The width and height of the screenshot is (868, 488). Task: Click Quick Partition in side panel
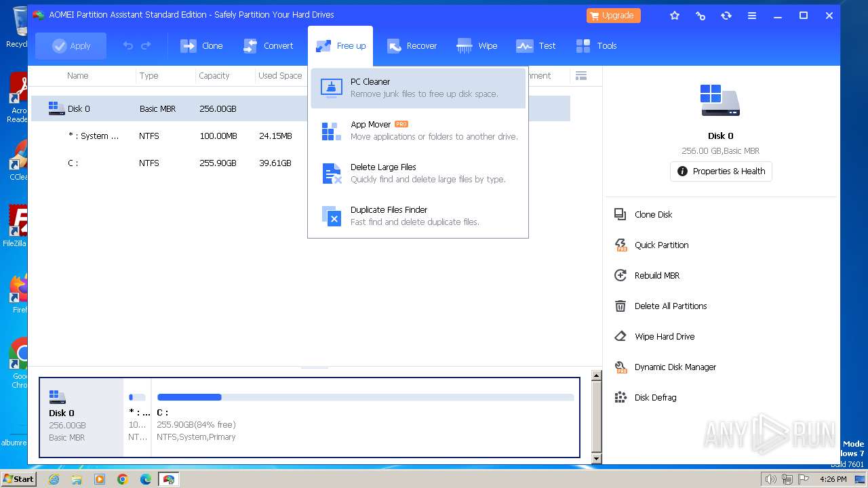[x=662, y=245]
